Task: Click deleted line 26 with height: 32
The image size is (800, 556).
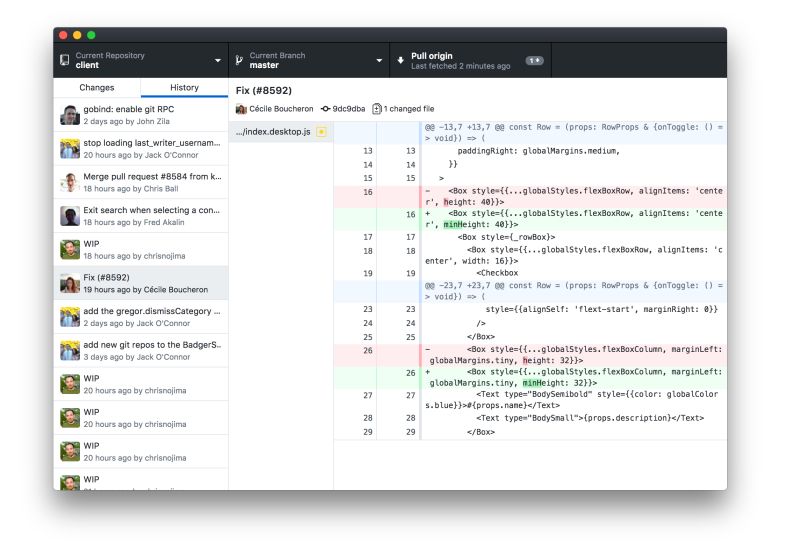Action: pos(531,355)
